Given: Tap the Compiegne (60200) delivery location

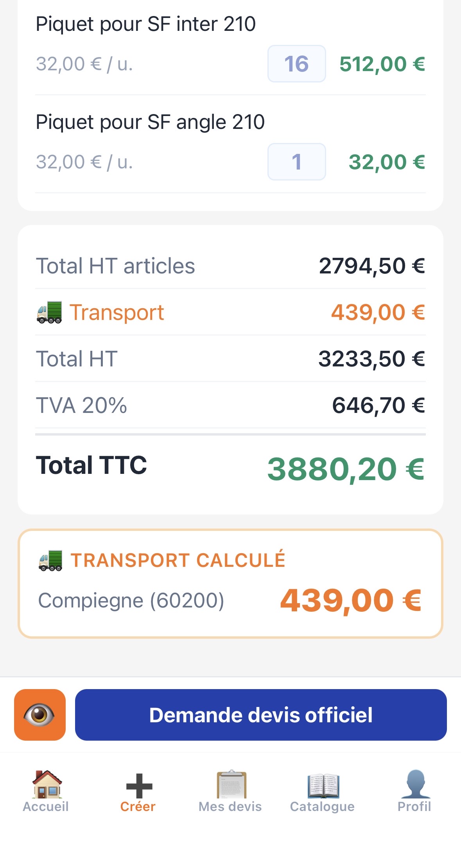Looking at the screenshot, I should tap(131, 600).
